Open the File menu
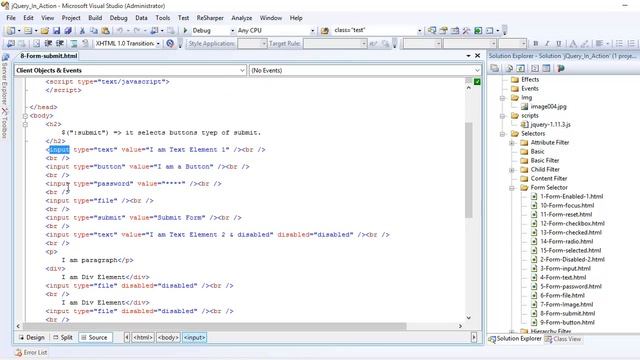 tap(11, 18)
